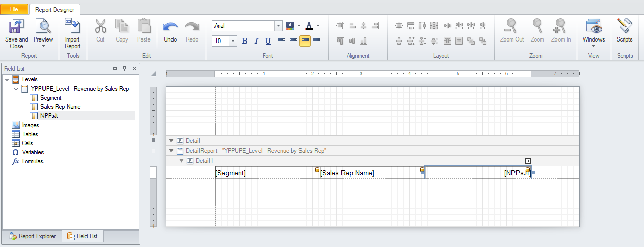This screenshot has height=247, width=644.
Task: Click the Zoom In magnifier
Action: (561, 26)
